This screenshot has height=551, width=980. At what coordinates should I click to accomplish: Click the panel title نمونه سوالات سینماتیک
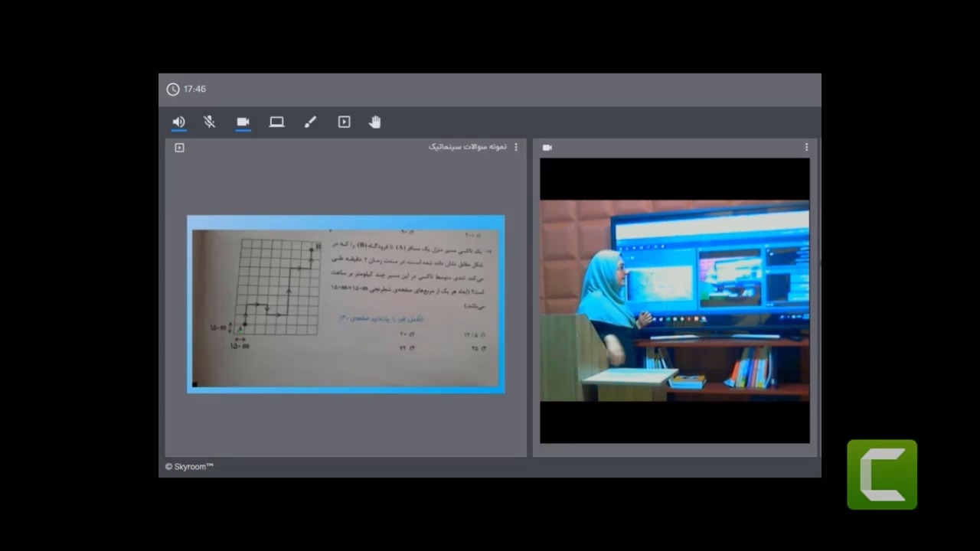[x=467, y=147]
